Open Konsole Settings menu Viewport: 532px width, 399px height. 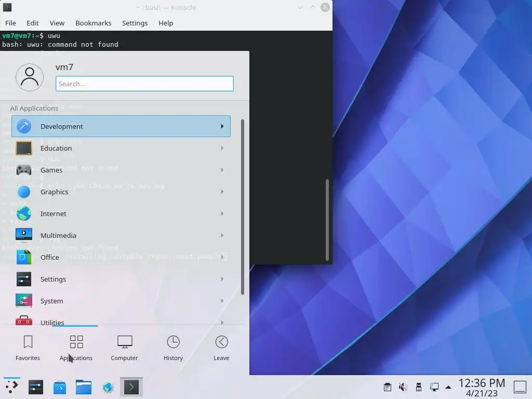pyautogui.click(x=135, y=23)
